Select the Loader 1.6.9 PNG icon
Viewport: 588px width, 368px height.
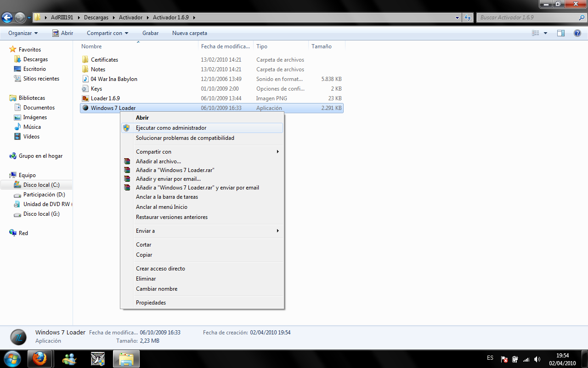(x=85, y=98)
